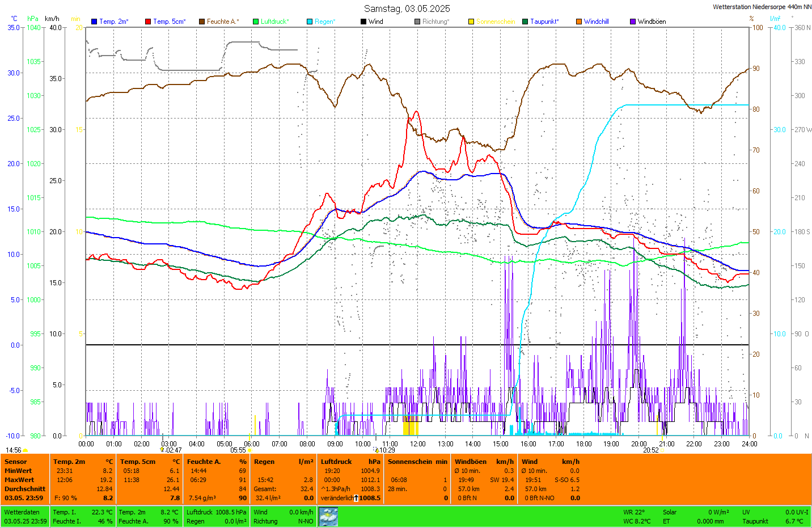
Task: Click the orange Windchill legend square
Action: pos(579,22)
